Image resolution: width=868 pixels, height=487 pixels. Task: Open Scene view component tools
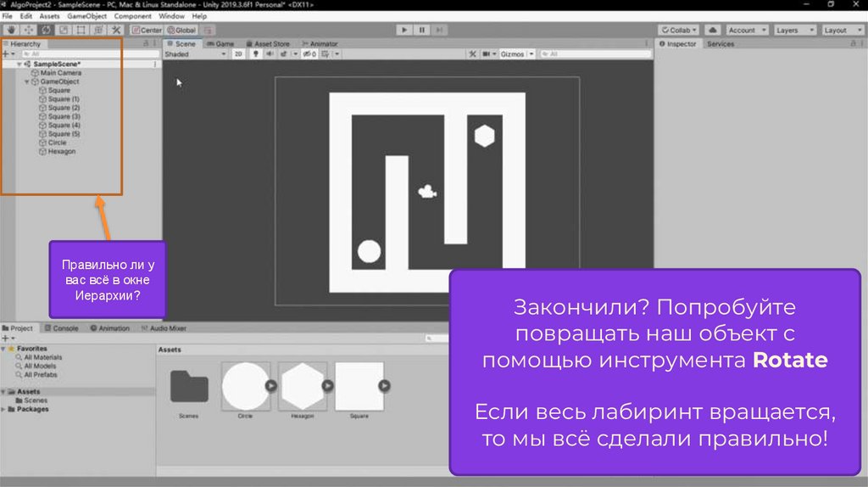472,54
